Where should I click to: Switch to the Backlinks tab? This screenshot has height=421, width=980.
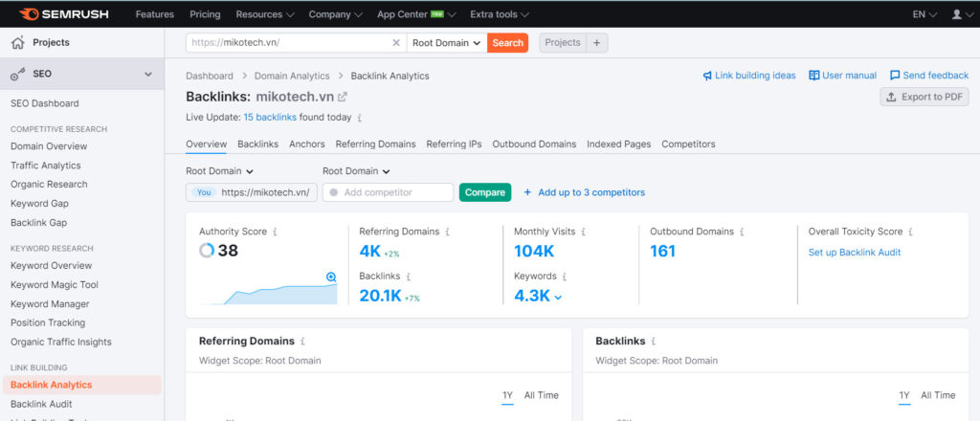coord(258,144)
